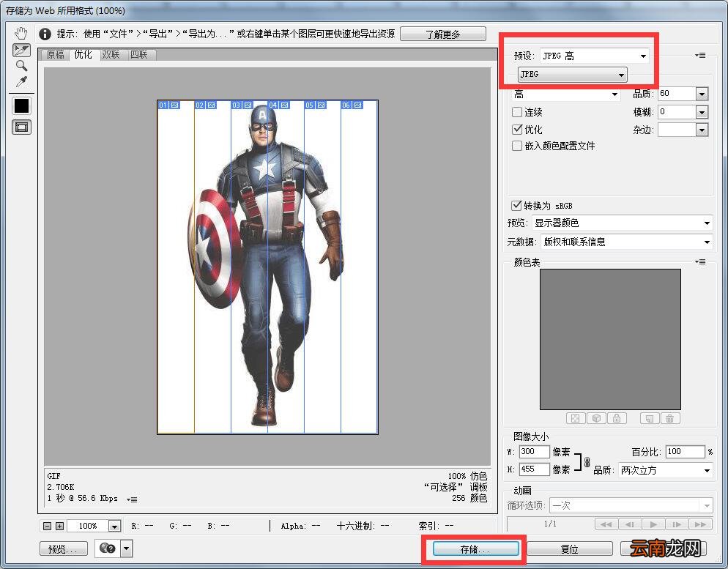Open the browser selection dropdown arrow

127,548
